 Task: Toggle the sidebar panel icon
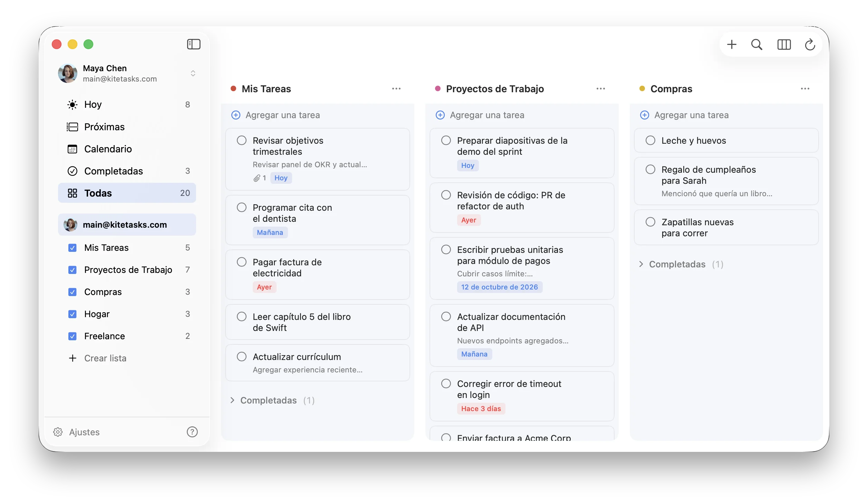[194, 44]
